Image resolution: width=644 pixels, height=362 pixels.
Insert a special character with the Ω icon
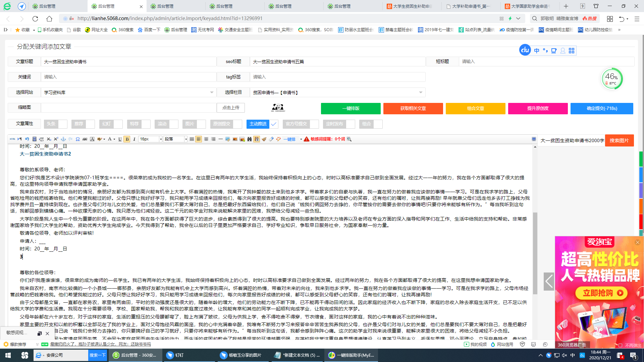pyautogui.click(x=77, y=139)
